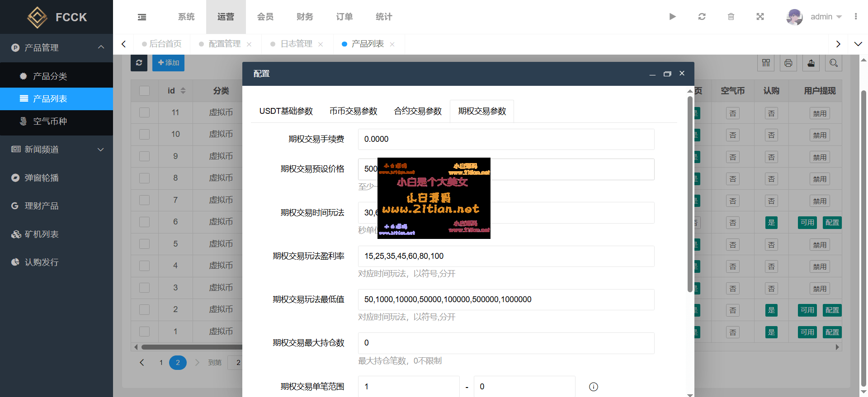Tick the checkbox for row id 11

click(145, 112)
